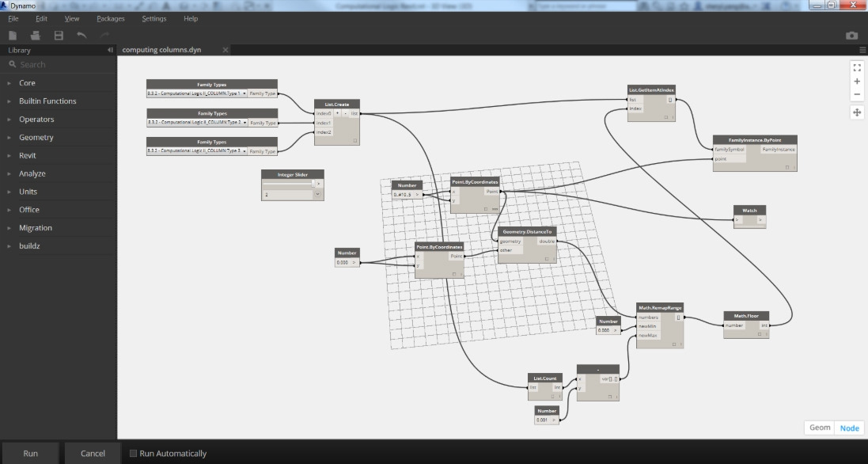Open the Packages menu

point(111,18)
